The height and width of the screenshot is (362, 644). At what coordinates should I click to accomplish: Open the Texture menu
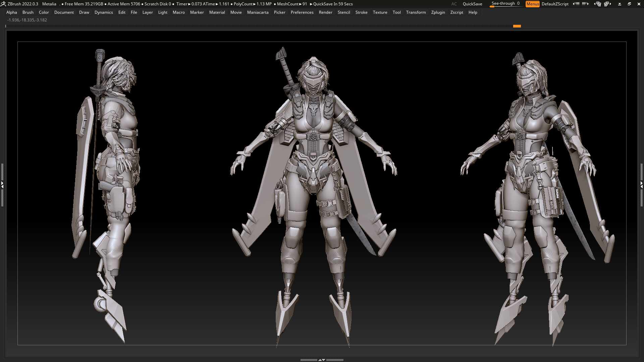(x=380, y=12)
